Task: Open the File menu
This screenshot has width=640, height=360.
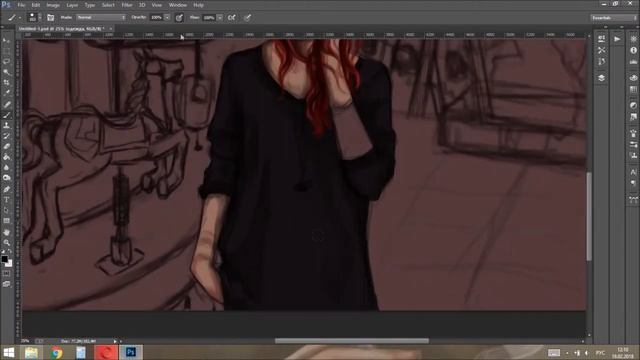Action: (21, 5)
